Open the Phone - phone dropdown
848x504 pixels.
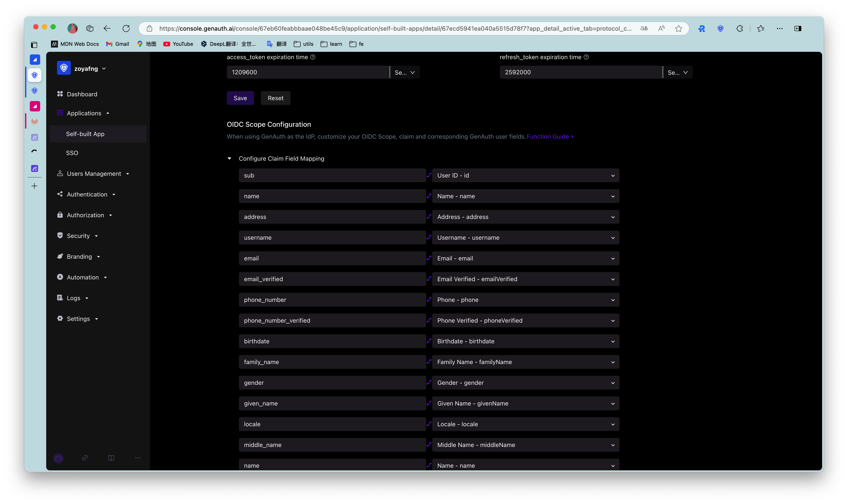coord(525,300)
